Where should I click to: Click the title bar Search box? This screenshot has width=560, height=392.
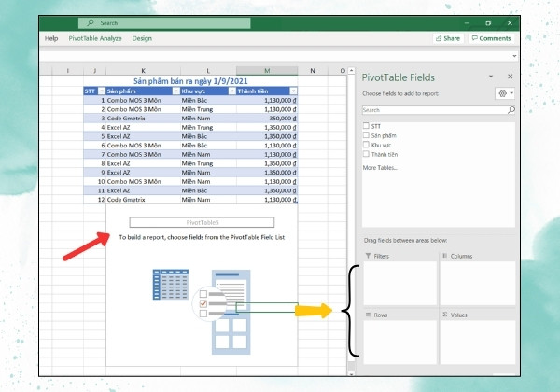(164, 22)
